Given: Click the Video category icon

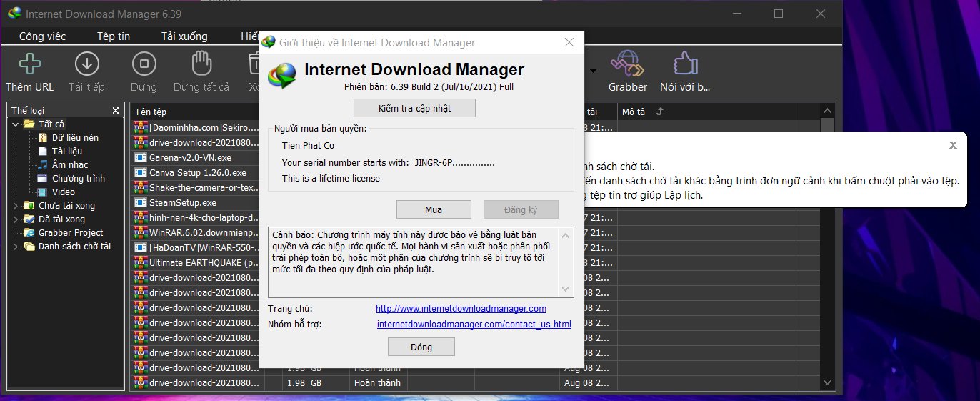Looking at the screenshot, I should (x=43, y=192).
